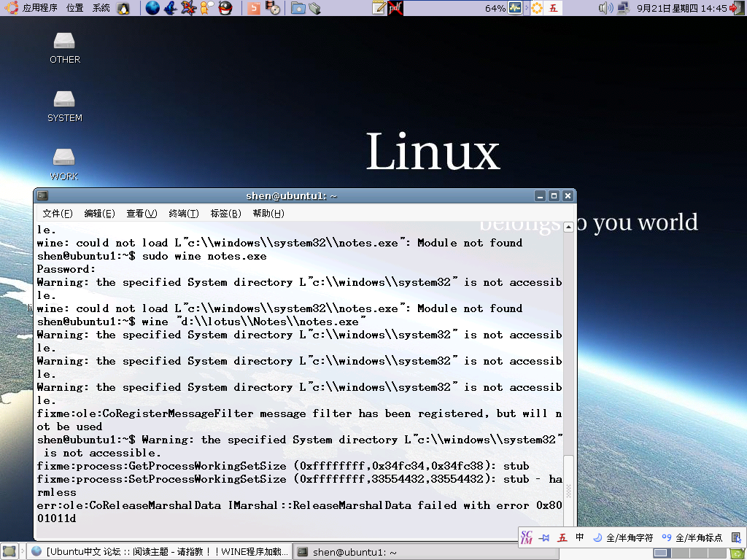Click the pin icon on SCIM toolbar
Screen dimensions: 747x560
coord(544,537)
